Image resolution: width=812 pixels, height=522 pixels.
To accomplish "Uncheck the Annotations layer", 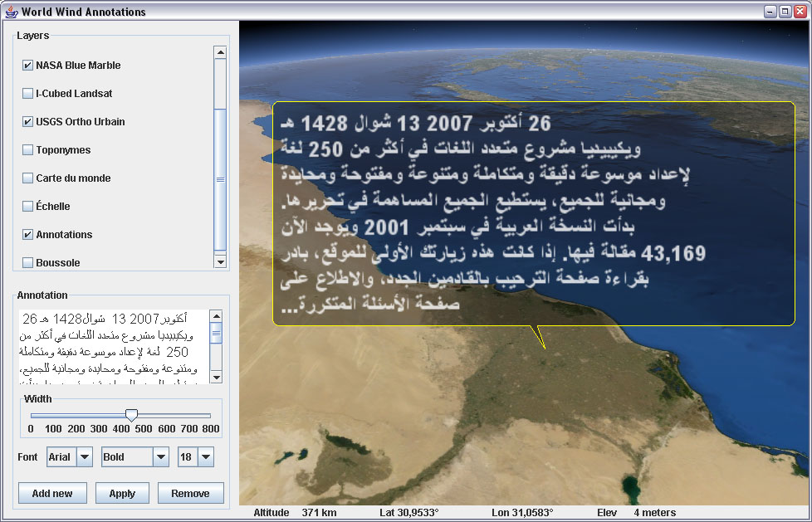I will coord(28,235).
